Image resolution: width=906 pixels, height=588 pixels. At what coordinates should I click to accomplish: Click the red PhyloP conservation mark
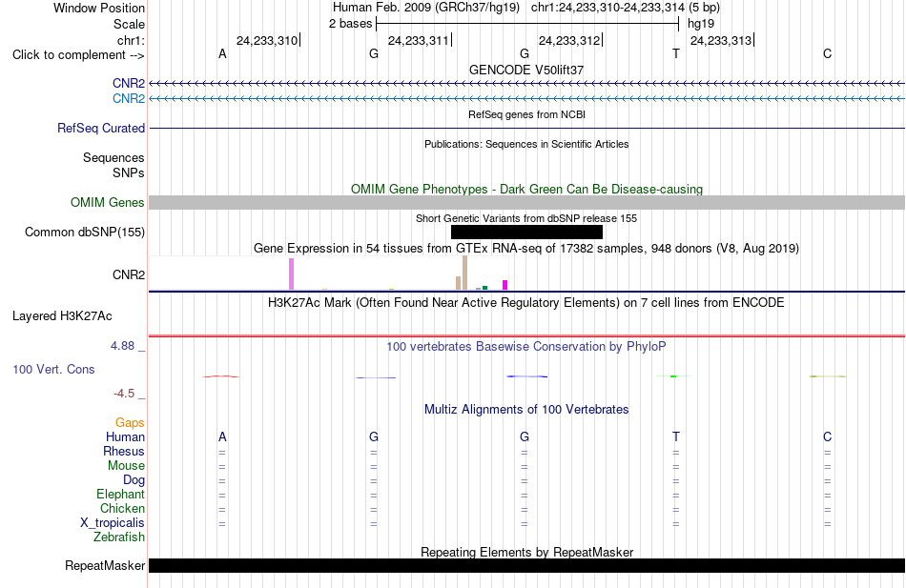220,376
